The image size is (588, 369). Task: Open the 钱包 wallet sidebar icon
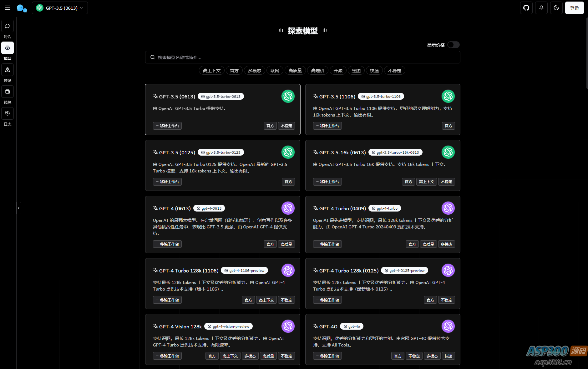click(x=8, y=92)
